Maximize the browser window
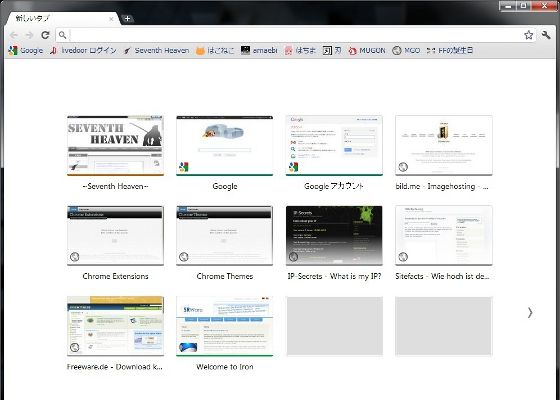The width and height of the screenshot is (560, 400). pos(524,6)
